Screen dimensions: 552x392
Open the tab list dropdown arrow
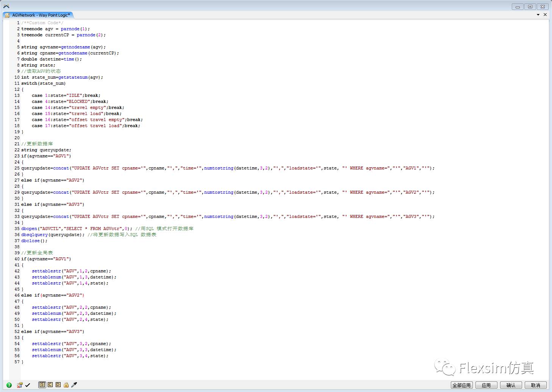tap(538, 15)
